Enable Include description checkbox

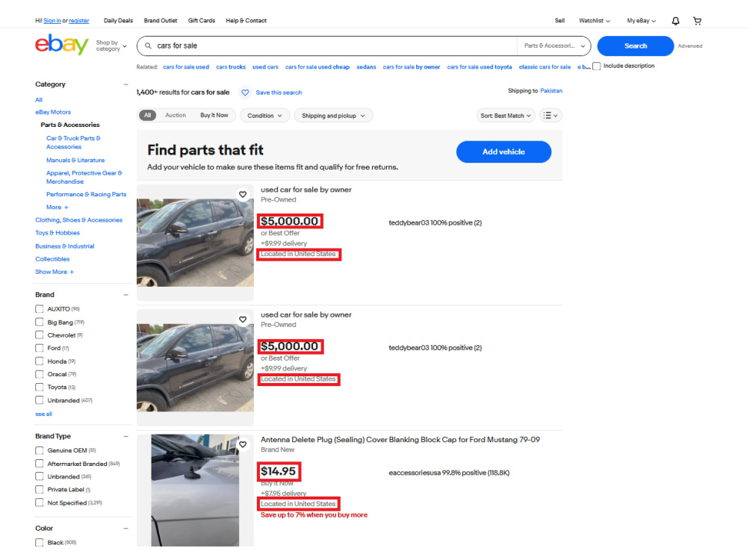coord(596,66)
